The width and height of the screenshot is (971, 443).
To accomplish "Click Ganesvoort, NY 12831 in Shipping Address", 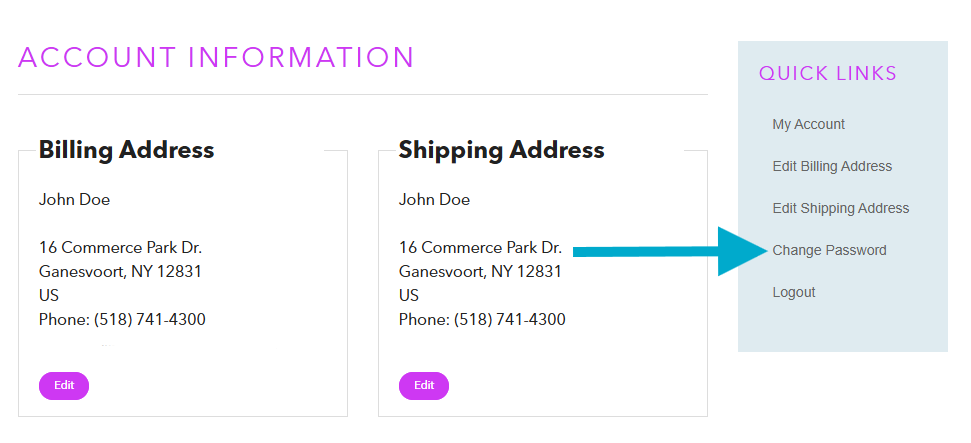I will [x=480, y=271].
